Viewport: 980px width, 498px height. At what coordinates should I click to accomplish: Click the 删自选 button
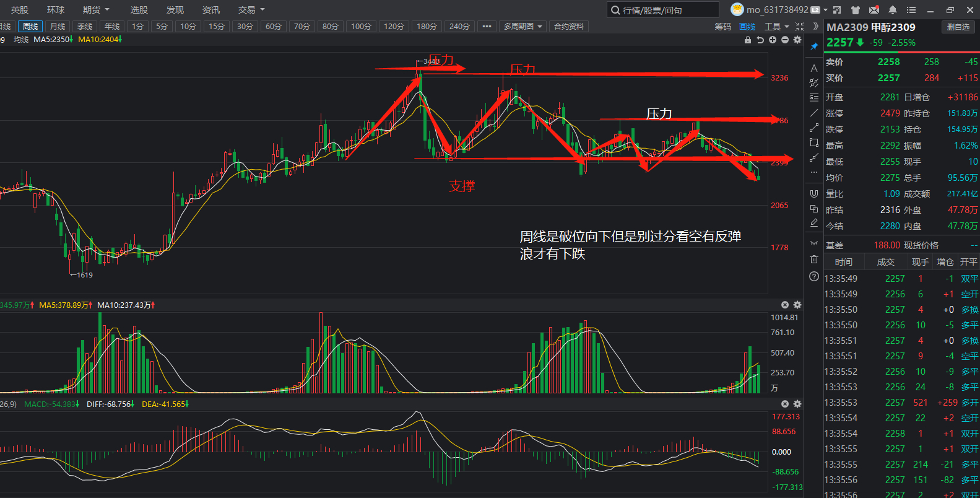click(x=958, y=27)
